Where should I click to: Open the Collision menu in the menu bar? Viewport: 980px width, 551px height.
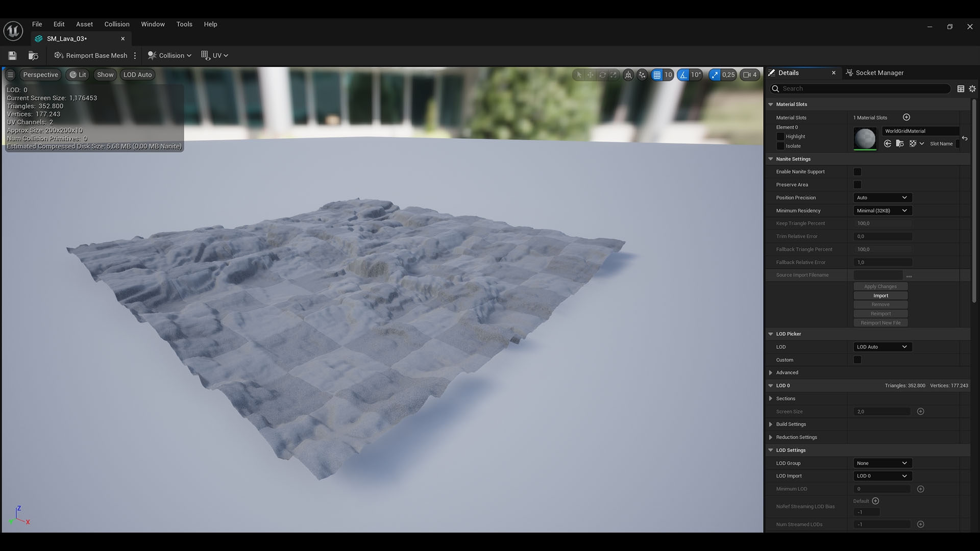[x=116, y=24]
